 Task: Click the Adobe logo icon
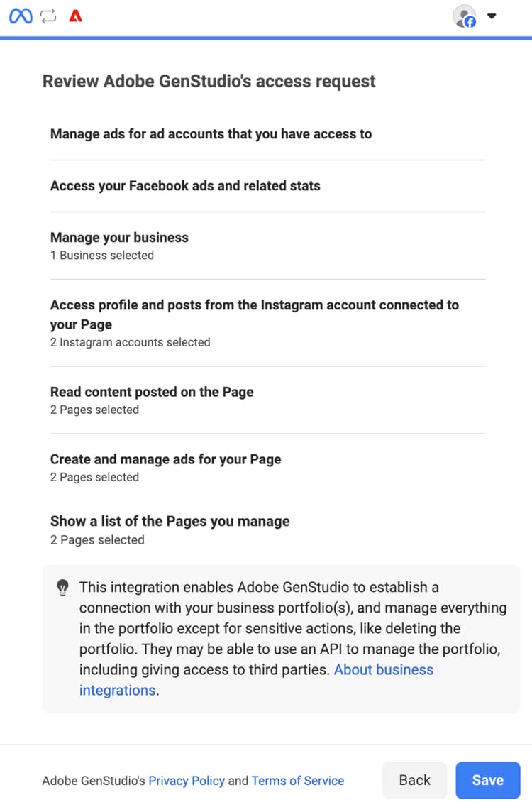[x=75, y=16]
